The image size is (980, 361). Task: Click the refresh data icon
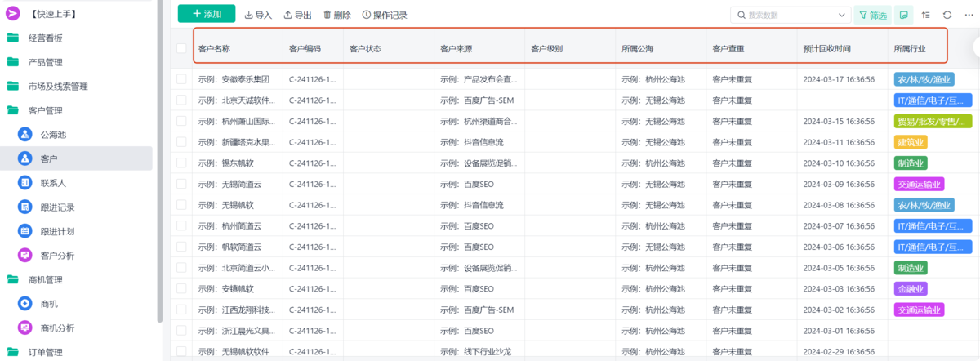[x=947, y=15]
